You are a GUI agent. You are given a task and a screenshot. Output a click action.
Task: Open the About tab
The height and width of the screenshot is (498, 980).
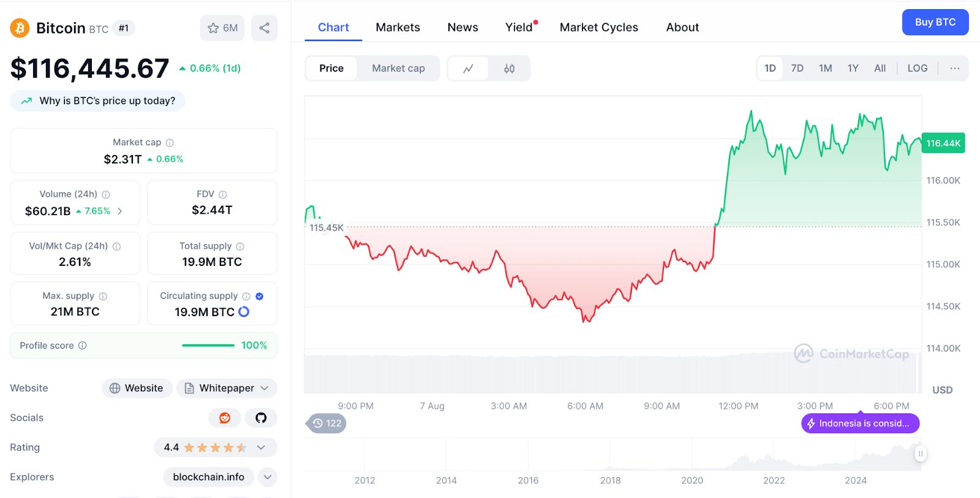tap(682, 28)
